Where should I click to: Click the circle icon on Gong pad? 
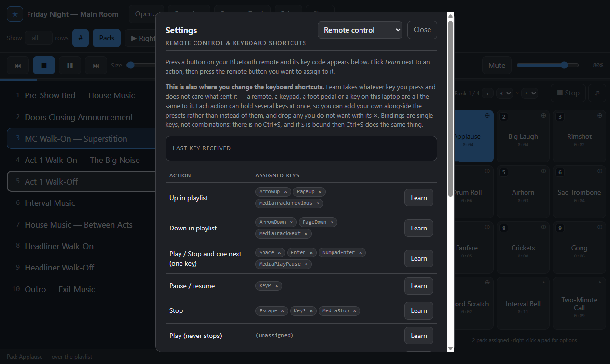pos(600,227)
